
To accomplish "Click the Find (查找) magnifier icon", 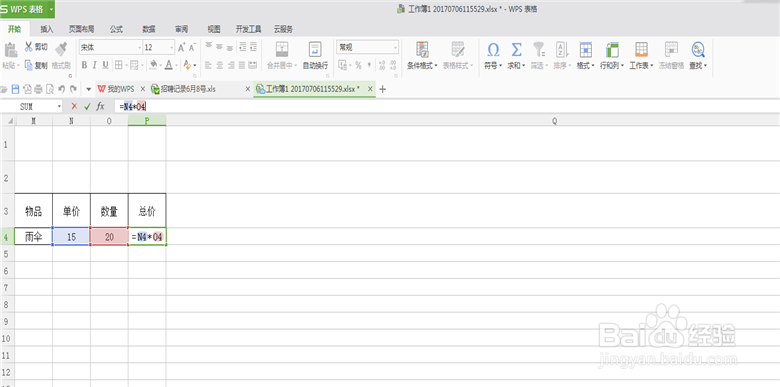I will 698,50.
